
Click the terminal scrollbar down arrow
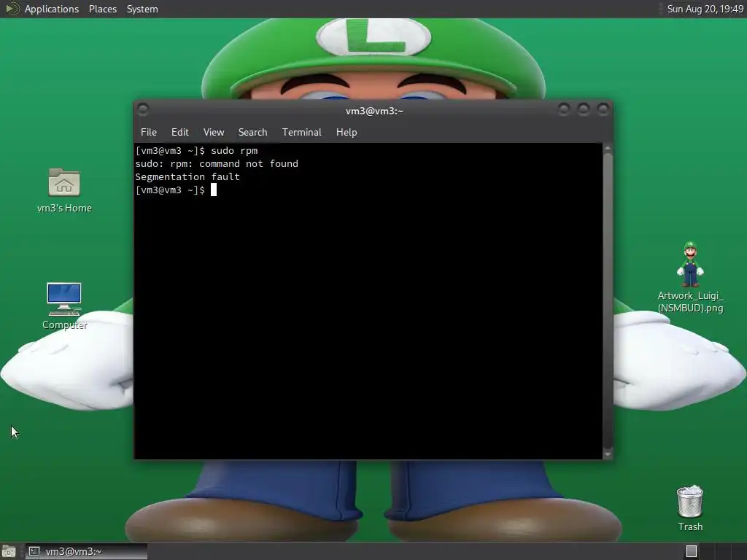[608, 454]
